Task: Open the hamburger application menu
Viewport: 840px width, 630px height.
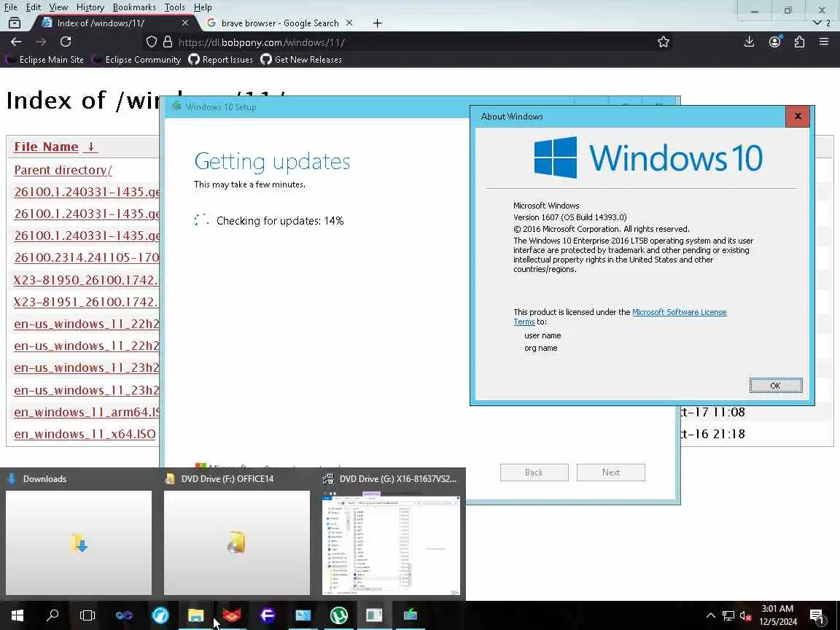Action: click(x=824, y=42)
